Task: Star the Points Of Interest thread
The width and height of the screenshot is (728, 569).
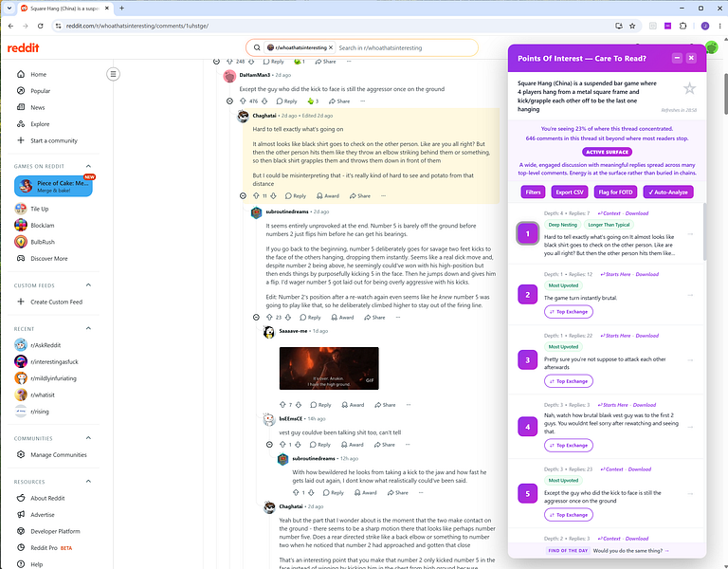Action: coord(689,88)
